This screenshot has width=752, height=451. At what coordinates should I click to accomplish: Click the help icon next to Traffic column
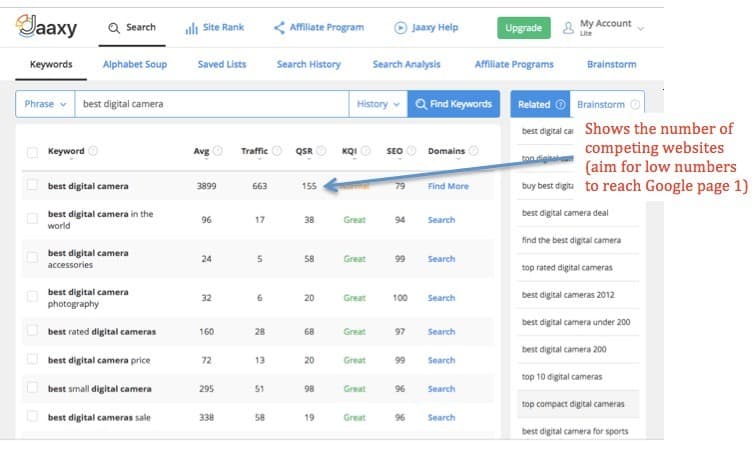277,151
